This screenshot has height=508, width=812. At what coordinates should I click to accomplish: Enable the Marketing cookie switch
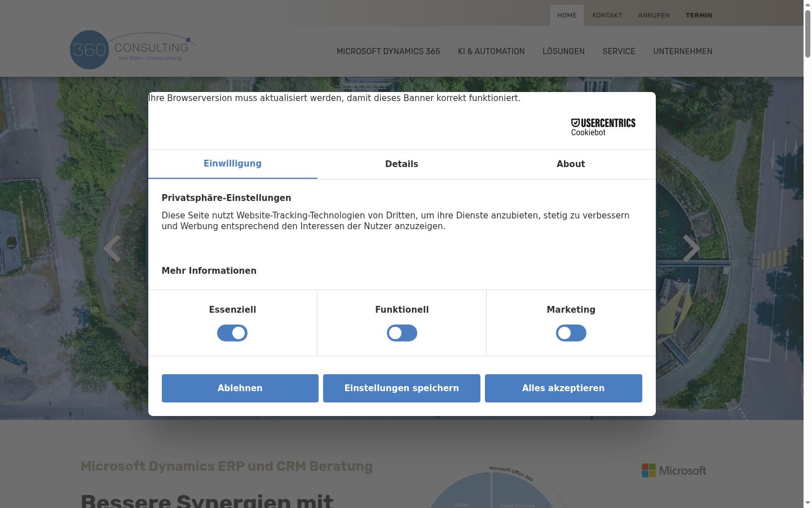click(x=571, y=333)
